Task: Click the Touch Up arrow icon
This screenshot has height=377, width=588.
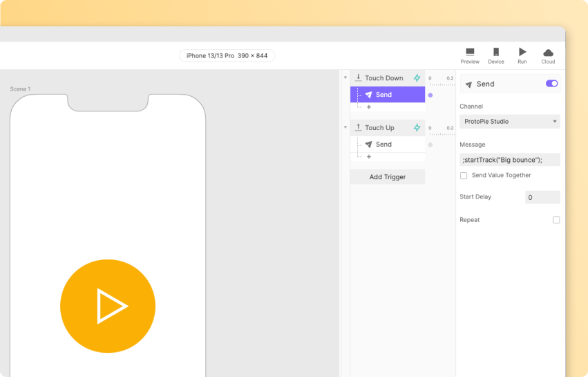Action: [358, 127]
